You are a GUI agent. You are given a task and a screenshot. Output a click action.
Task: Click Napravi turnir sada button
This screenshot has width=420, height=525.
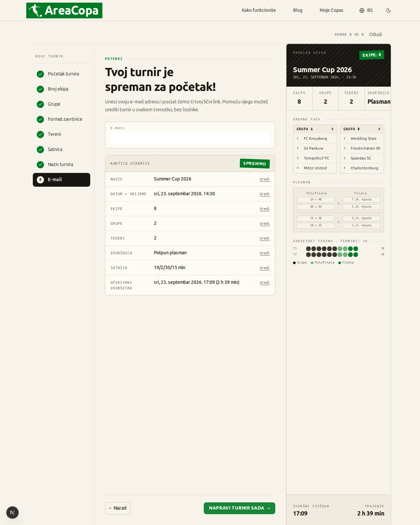[x=240, y=508]
